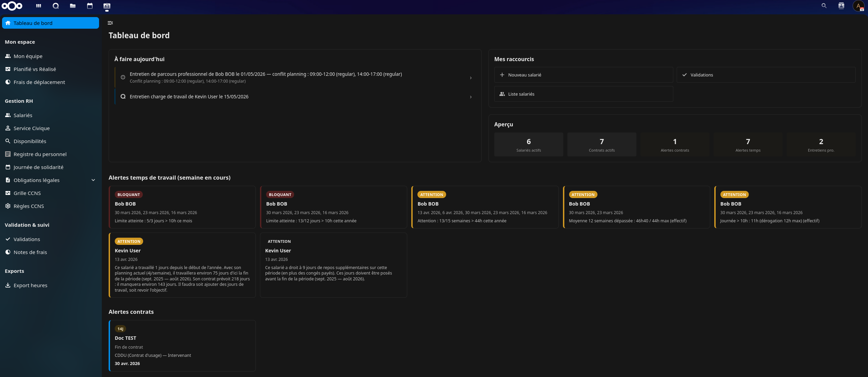Screen dimensions: 868x377
Task: Open the Nextcloud Files app in the top bar
Action: 72,6
